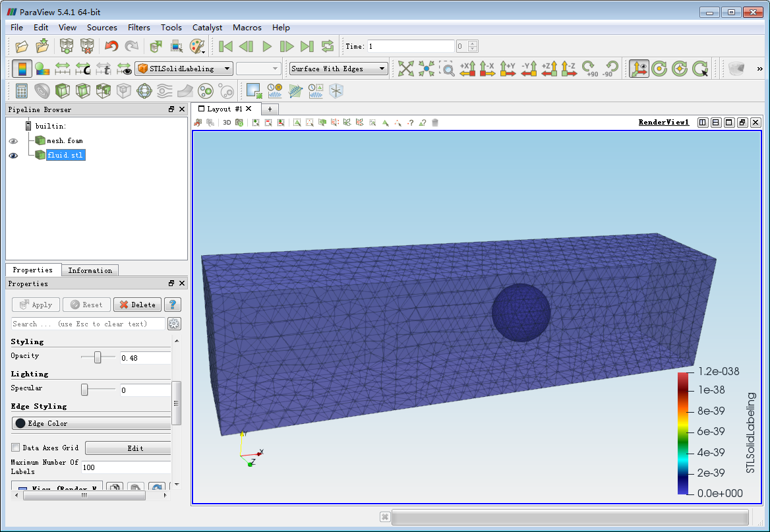This screenshot has width=770, height=532.
Task: Rescale to custom data range
Action: [x=83, y=69]
